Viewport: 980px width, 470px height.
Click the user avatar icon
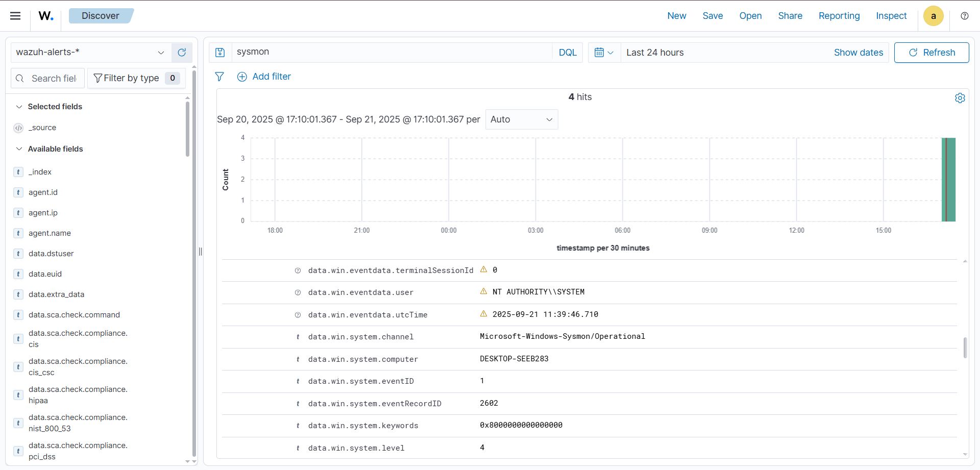click(933, 16)
